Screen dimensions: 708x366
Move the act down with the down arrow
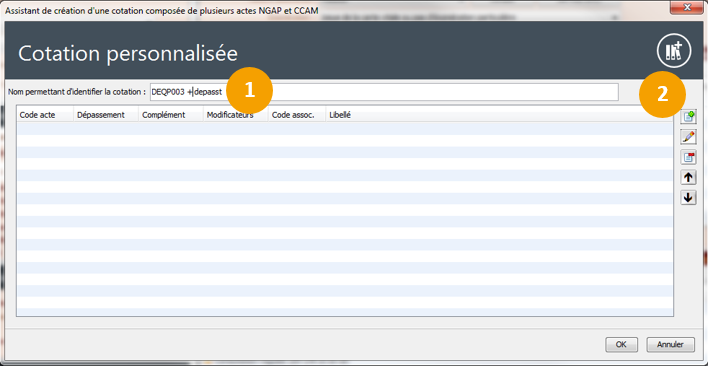(688, 198)
